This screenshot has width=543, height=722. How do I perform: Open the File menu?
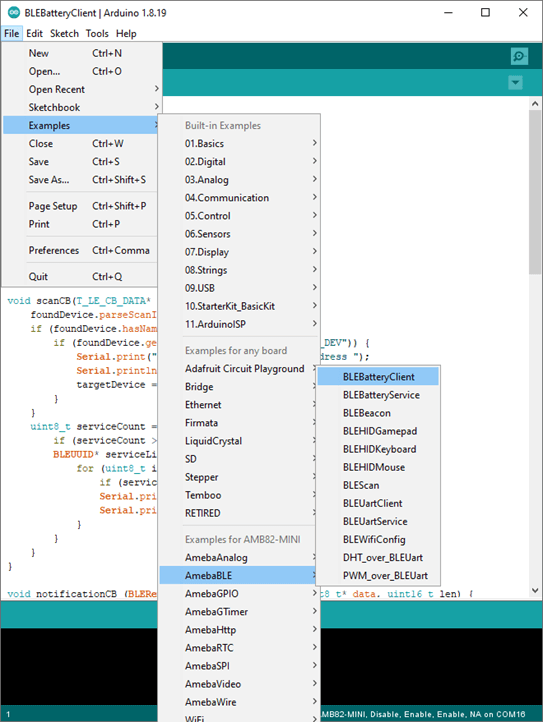click(x=12, y=34)
